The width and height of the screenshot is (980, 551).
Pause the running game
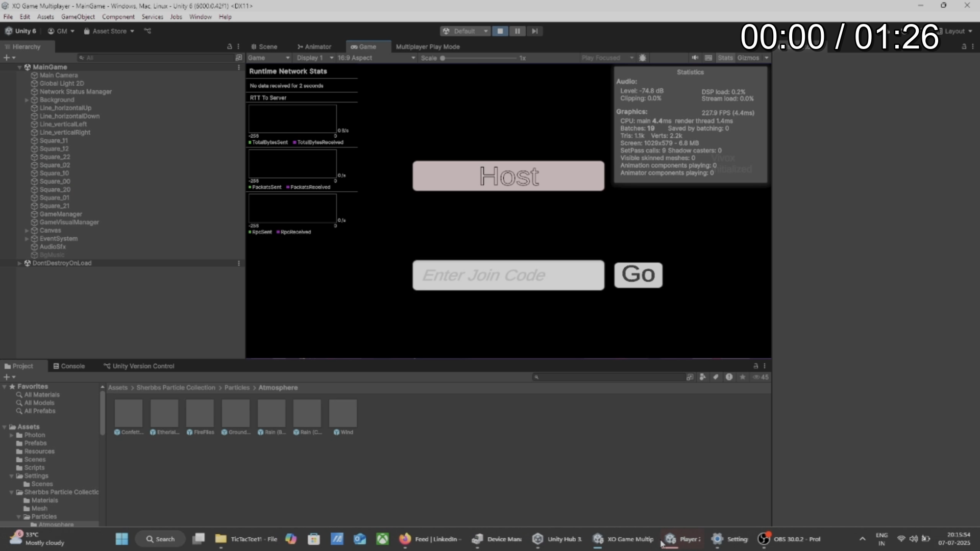pyautogui.click(x=517, y=31)
